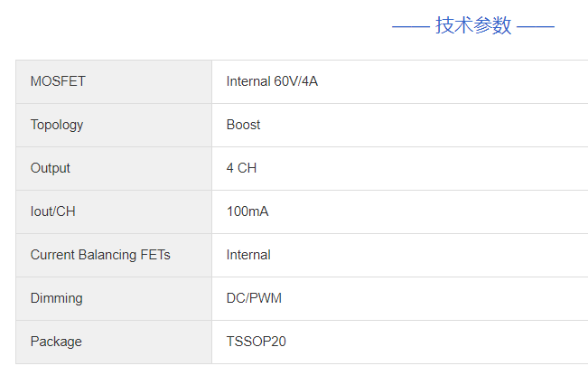Viewport: 588px width, 366px height.
Task: Click the 60V/4A rating text
Action: 296,81
